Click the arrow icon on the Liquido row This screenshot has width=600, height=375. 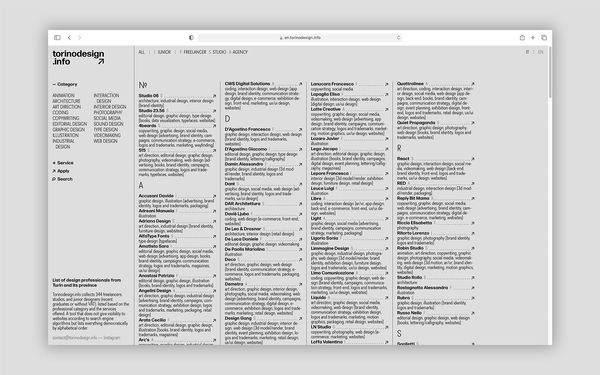point(386,297)
